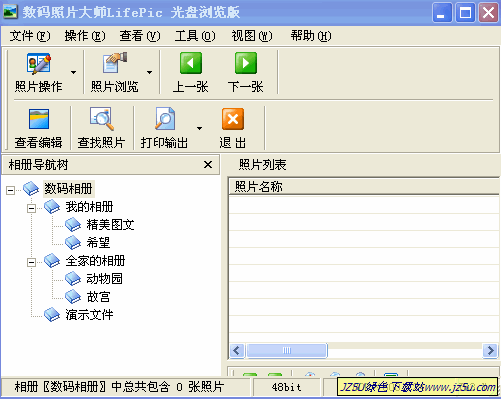Viewport: 501px width, 399px height.
Task: Open the 操作(E) menu
Action: point(85,36)
